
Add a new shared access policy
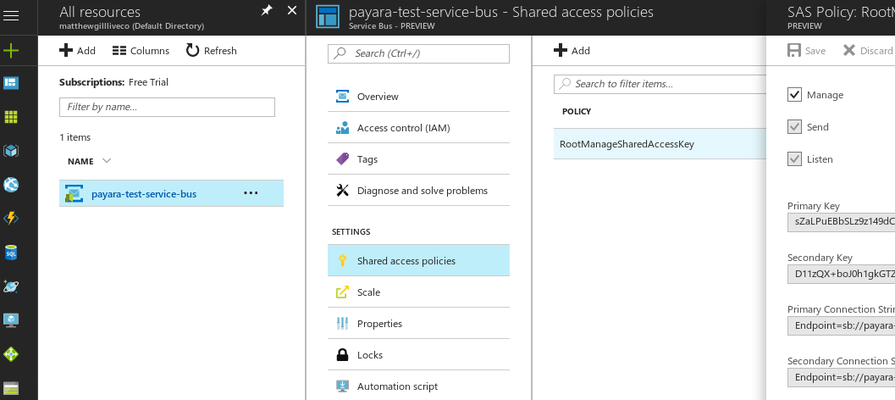click(x=572, y=51)
